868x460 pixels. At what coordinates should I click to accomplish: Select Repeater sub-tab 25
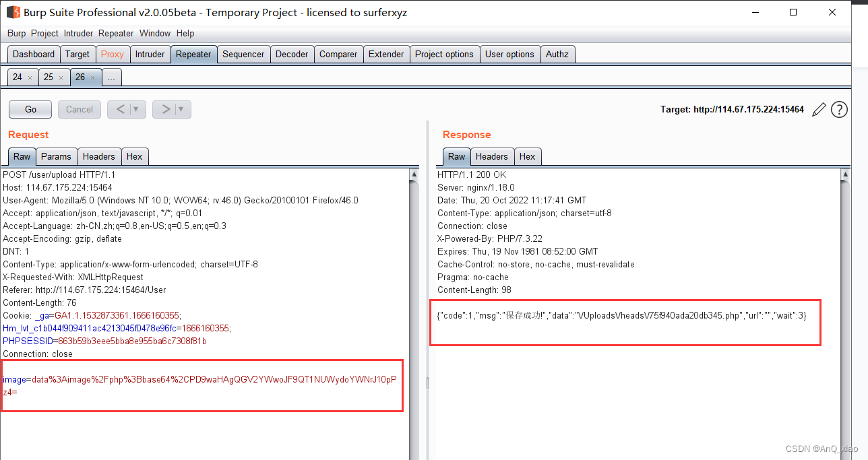click(49, 77)
